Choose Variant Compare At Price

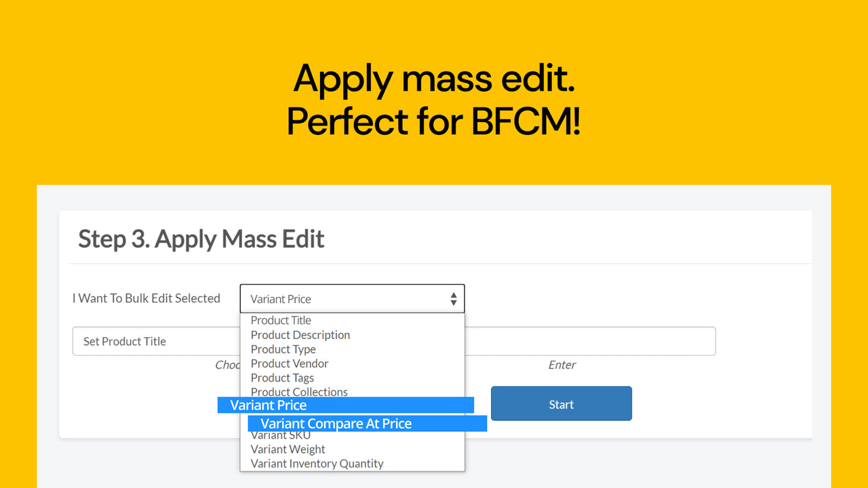click(336, 423)
